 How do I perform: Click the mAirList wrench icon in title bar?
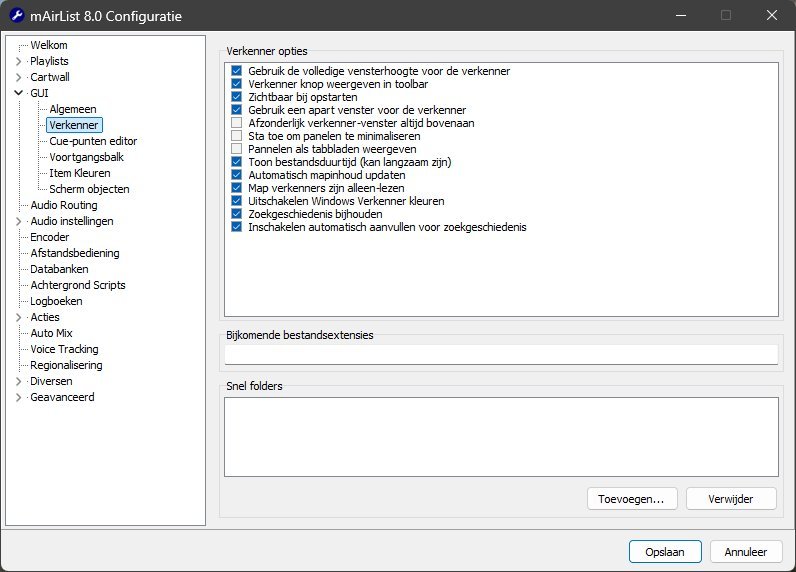(16, 16)
